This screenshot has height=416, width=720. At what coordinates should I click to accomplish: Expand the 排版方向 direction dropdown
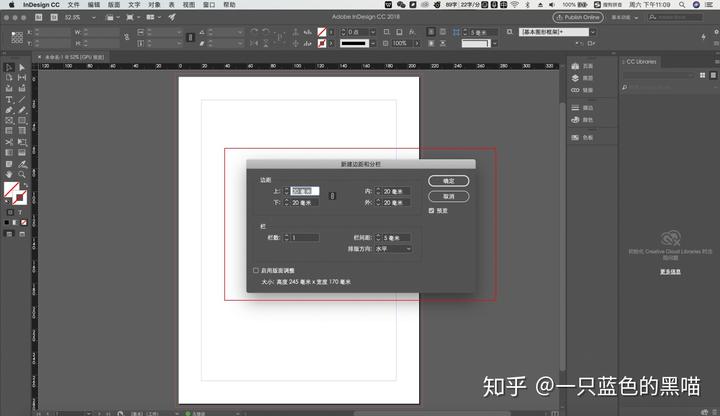[x=392, y=248]
